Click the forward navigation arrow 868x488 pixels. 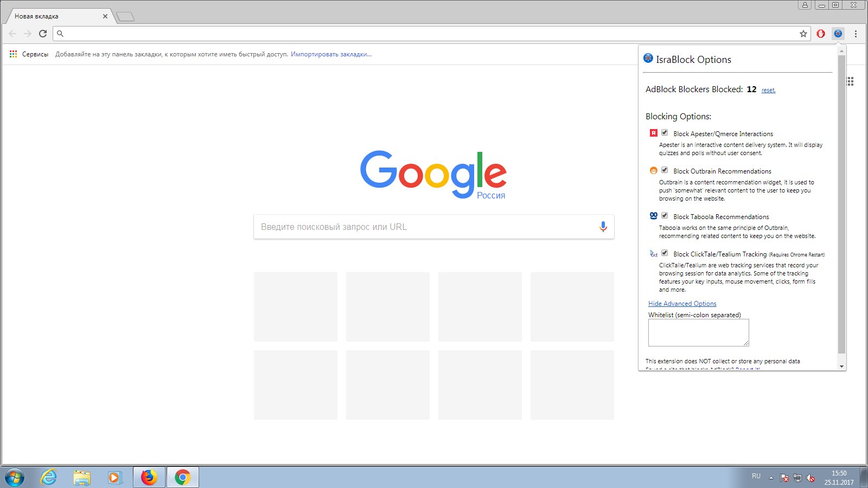click(28, 34)
